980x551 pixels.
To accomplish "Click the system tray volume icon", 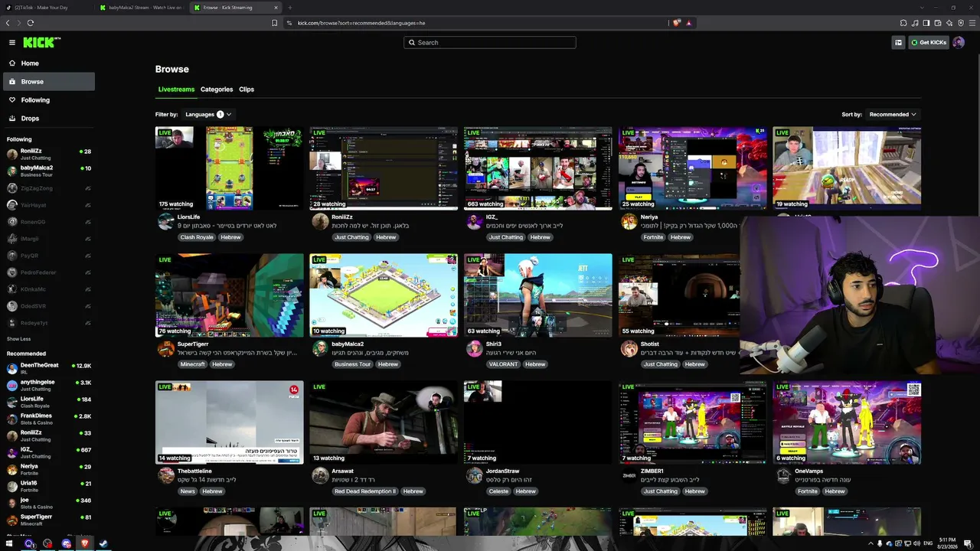I will 917,543.
